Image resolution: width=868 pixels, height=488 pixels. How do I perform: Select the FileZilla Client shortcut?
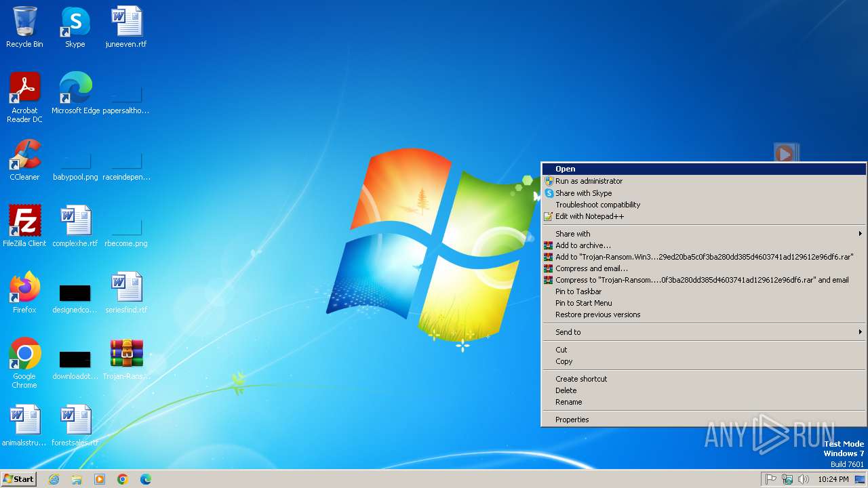click(24, 226)
